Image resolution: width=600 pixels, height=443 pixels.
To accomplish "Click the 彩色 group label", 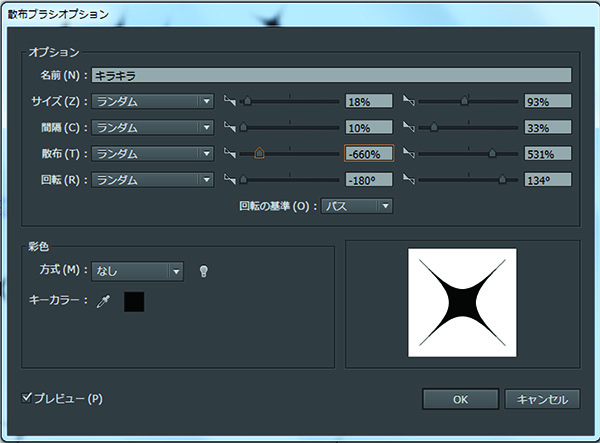I will point(38,247).
